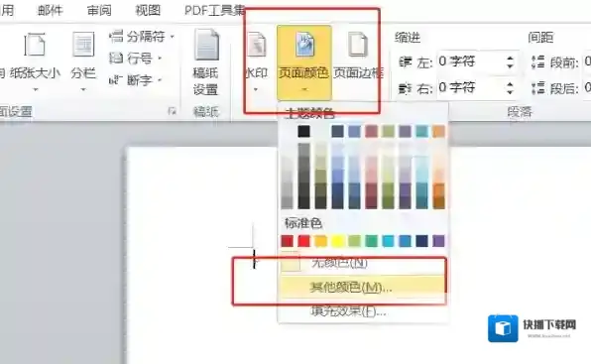591x364 pixels.
Task: Click the 页面边框 page borders icon
Action: pyautogui.click(x=358, y=45)
